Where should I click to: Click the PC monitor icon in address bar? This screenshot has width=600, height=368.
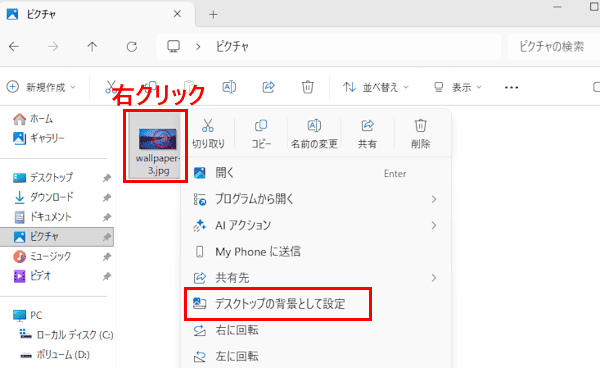coord(173,46)
